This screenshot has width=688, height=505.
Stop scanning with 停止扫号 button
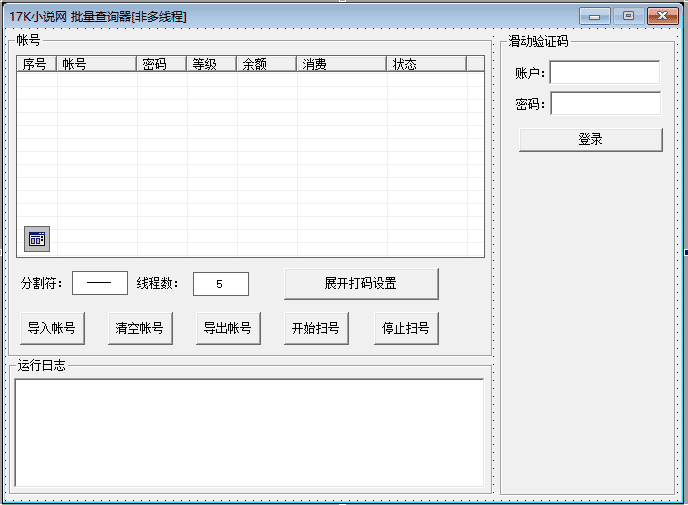coord(406,328)
